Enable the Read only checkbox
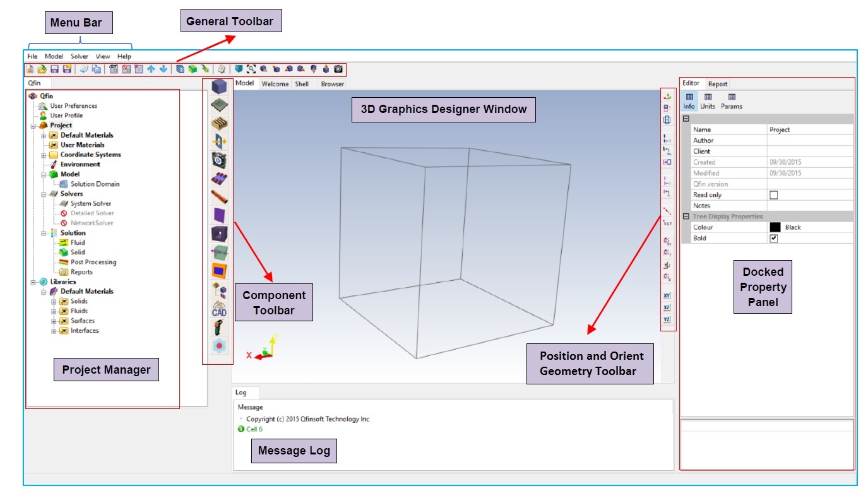The height and width of the screenshot is (498, 868). pos(773,195)
